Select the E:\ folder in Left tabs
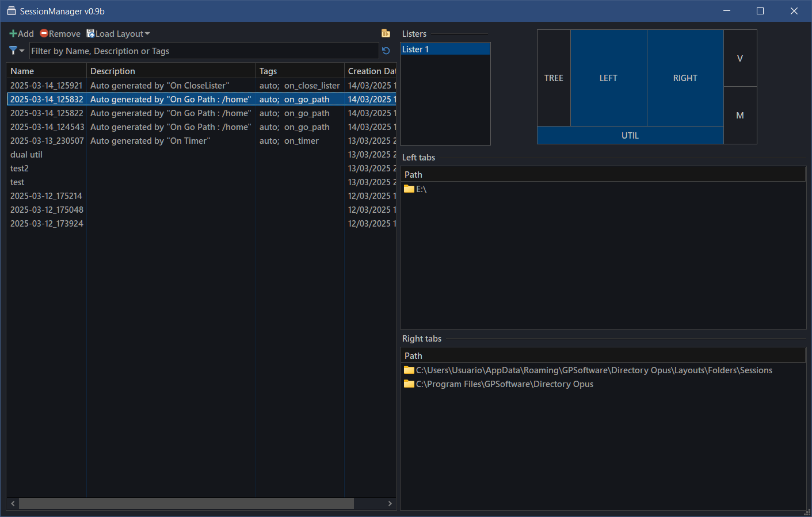 tap(603, 189)
